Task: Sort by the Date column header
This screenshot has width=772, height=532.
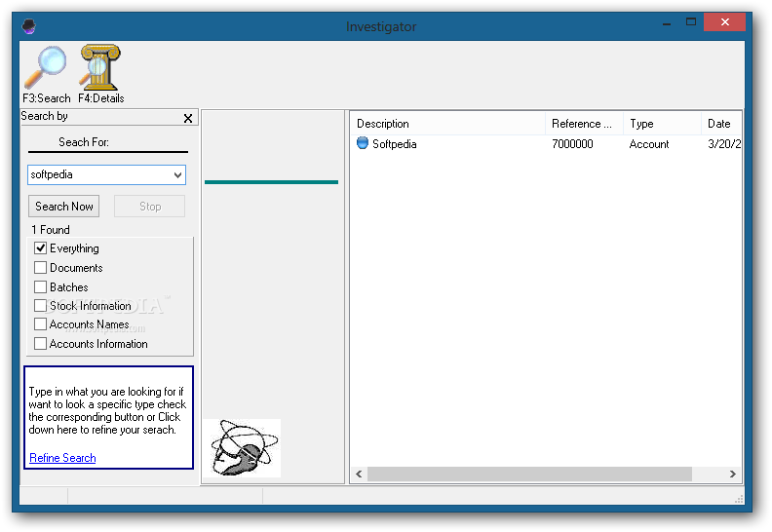Action: (x=721, y=124)
